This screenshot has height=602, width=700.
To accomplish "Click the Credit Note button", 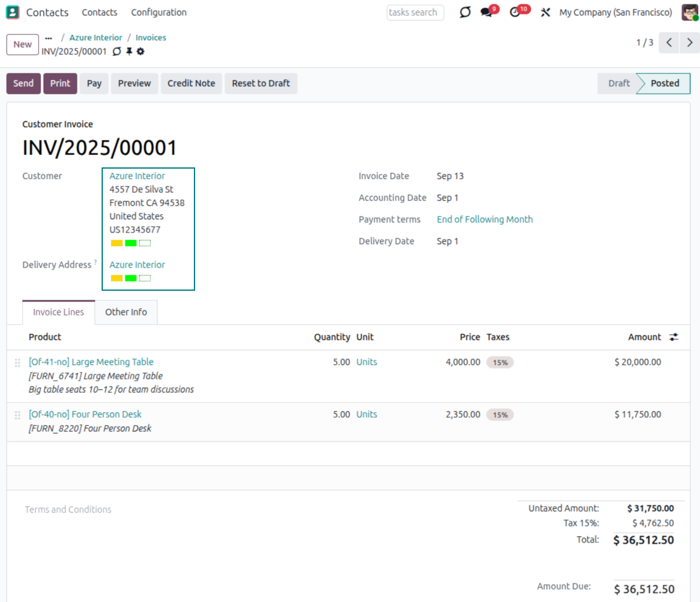I will tap(191, 83).
